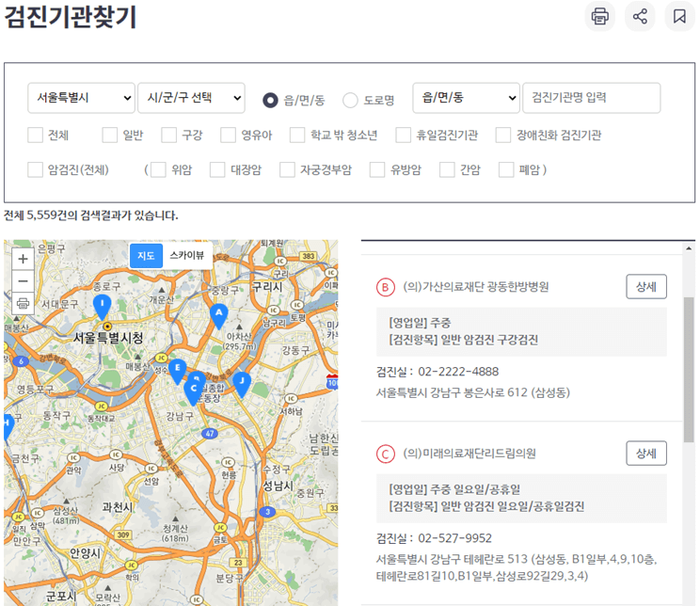
Task: Select map marker A
Action: (x=218, y=316)
